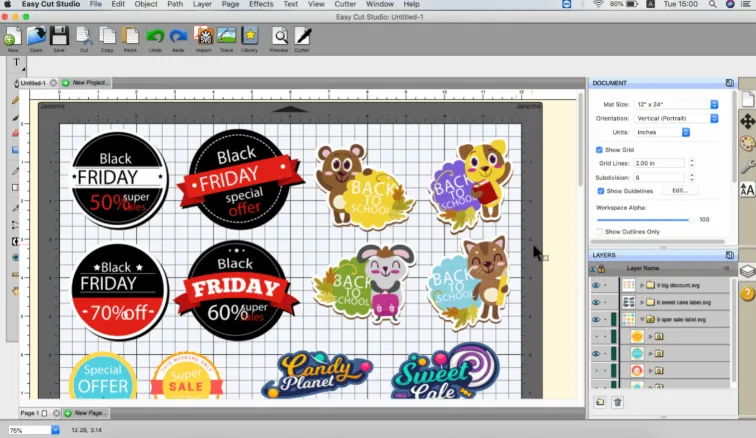Open the Document page panel icon
The height and width of the screenshot is (438, 756).
[747, 99]
